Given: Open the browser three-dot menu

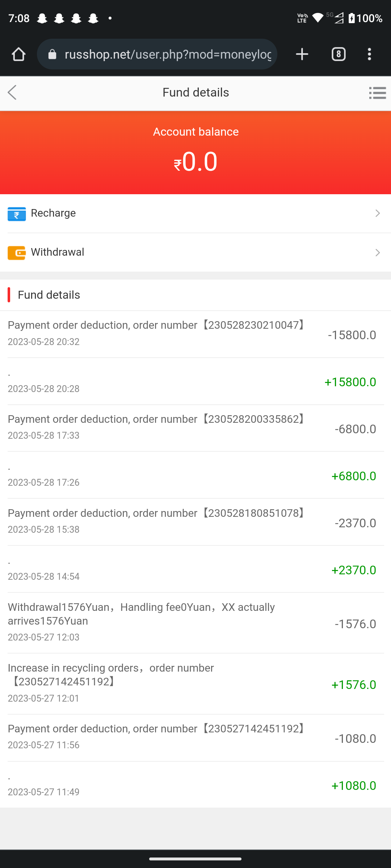Looking at the screenshot, I should pyautogui.click(x=369, y=54).
